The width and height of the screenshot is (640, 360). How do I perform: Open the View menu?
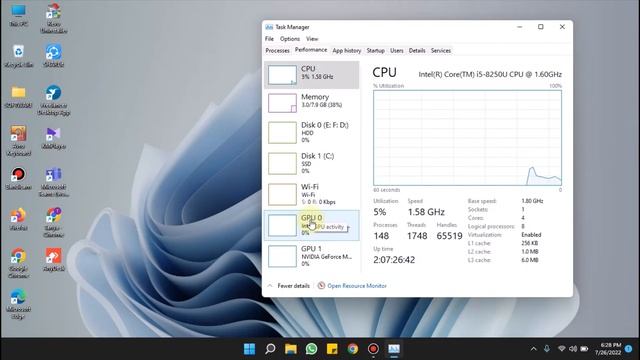click(312, 39)
